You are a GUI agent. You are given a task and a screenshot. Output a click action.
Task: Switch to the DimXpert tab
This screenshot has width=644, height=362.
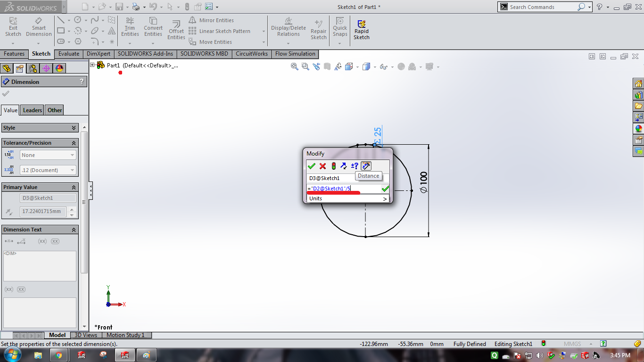[x=99, y=54]
